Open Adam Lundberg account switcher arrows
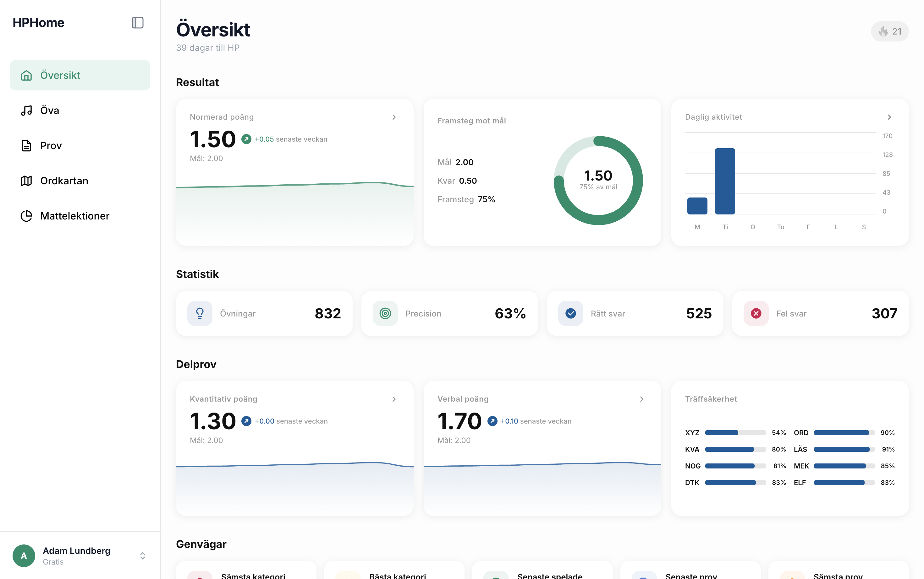 pos(142,556)
